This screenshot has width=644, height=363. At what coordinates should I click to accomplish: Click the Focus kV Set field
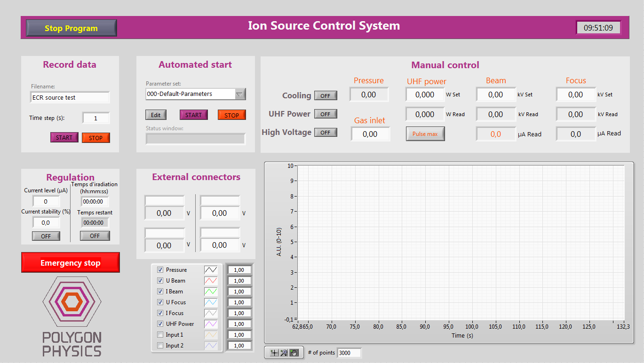pyautogui.click(x=576, y=95)
